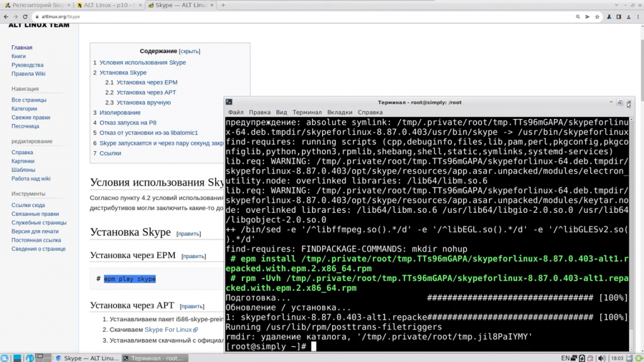Open the flask extension icon in browser toolbar
The height and width of the screenshot is (362, 644).
(609, 17)
